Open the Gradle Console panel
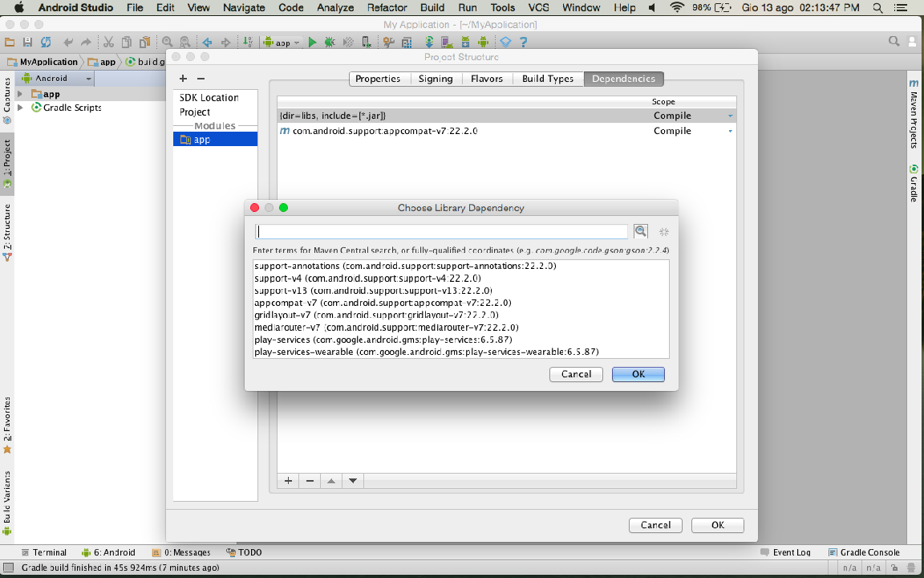 (x=864, y=552)
